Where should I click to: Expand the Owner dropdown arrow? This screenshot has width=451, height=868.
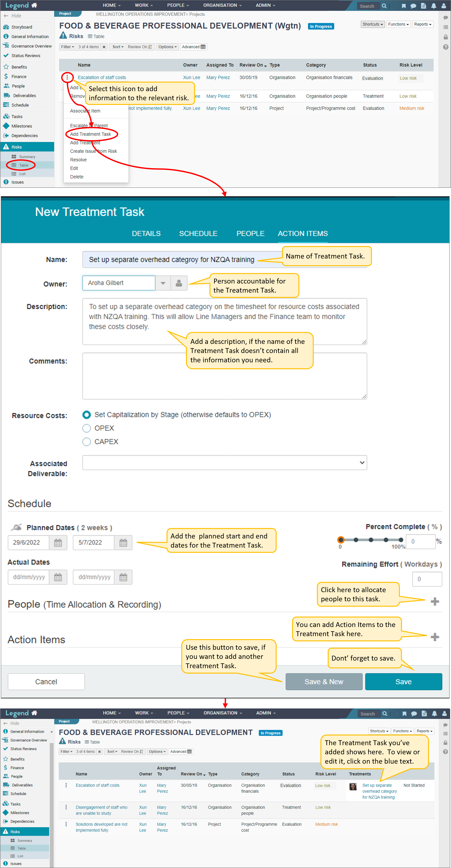pos(163,283)
